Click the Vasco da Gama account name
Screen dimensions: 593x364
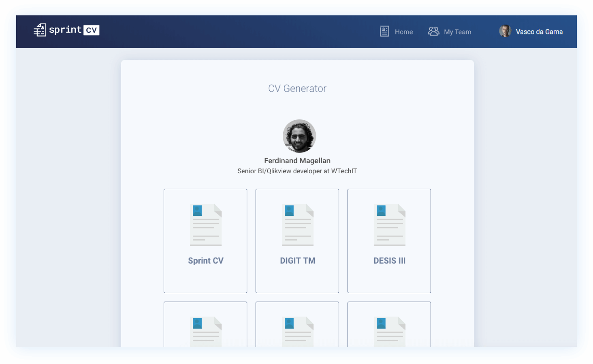click(539, 32)
